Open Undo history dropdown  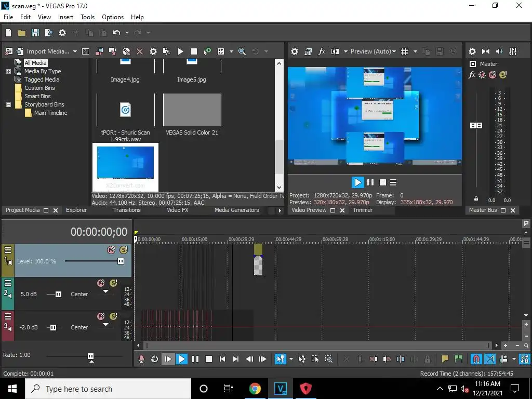(x=127, y=33)
